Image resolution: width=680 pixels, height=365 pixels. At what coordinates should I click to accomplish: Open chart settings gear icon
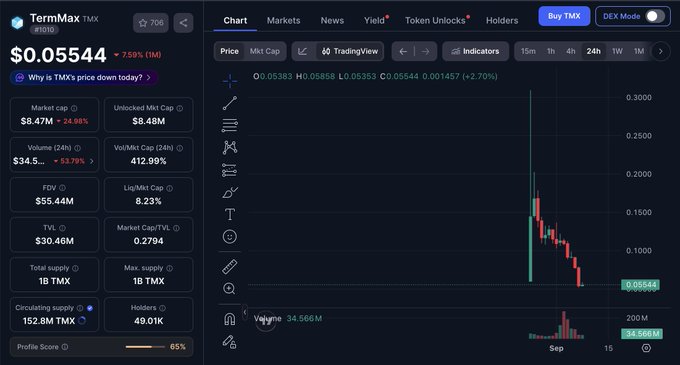[x=646, y=348]
